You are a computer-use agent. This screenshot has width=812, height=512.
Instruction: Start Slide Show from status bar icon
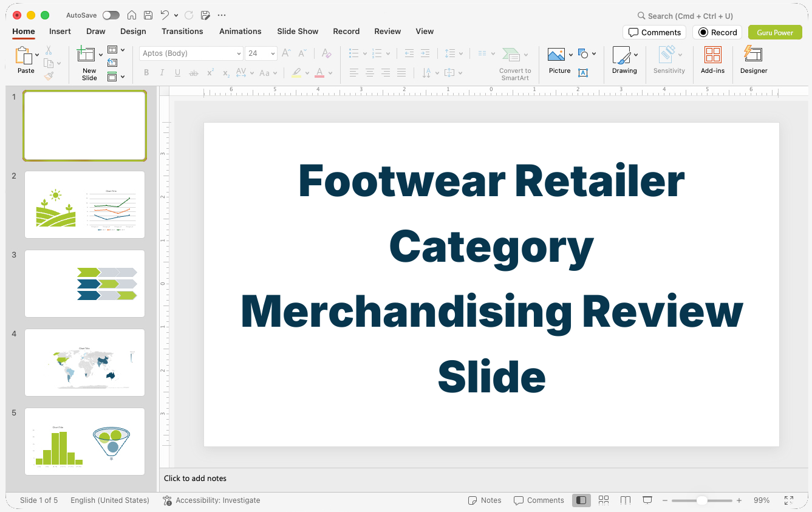click(647, 500)
